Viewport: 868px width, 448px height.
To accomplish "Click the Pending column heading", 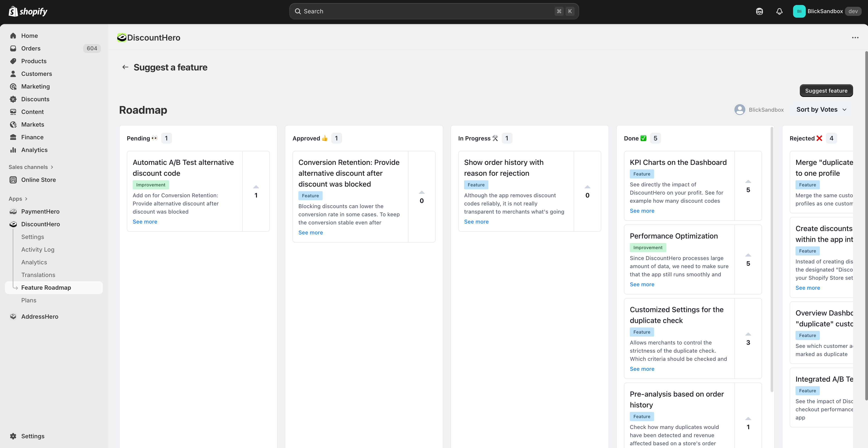I will (x=142, y=138).
